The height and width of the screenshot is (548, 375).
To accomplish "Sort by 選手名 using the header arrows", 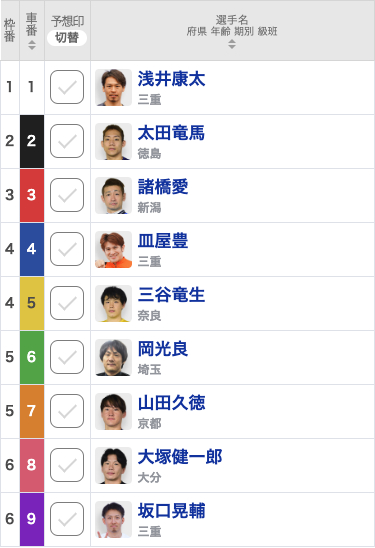I will 232,44.
